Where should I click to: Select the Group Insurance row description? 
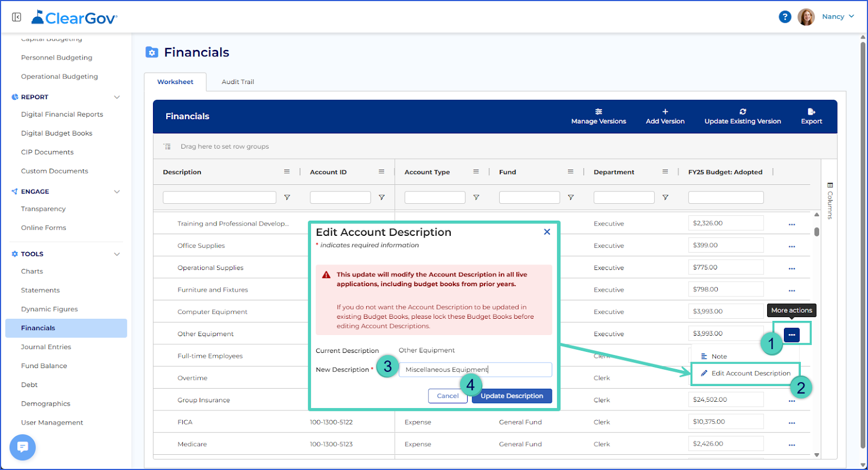(x=203, y=400)
